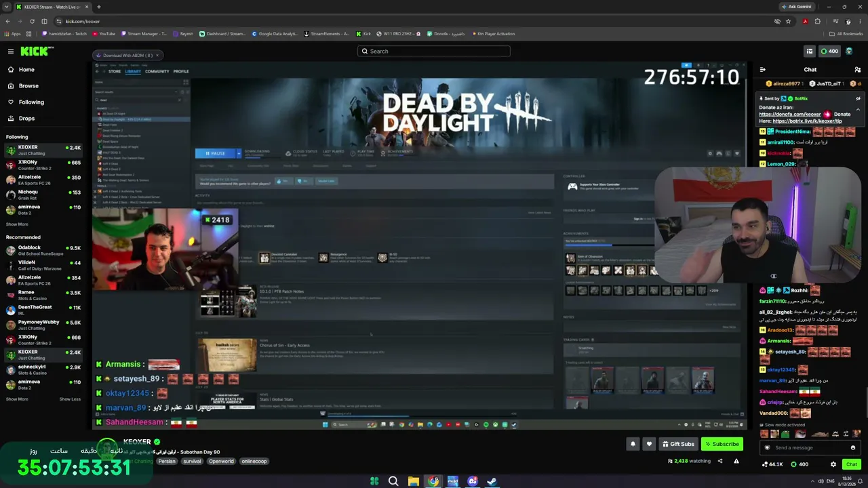The height and width of the screenshot is (488, 868).
Task: Collapse Recommended list with Show Less
Action: click(x=70, y=399)
